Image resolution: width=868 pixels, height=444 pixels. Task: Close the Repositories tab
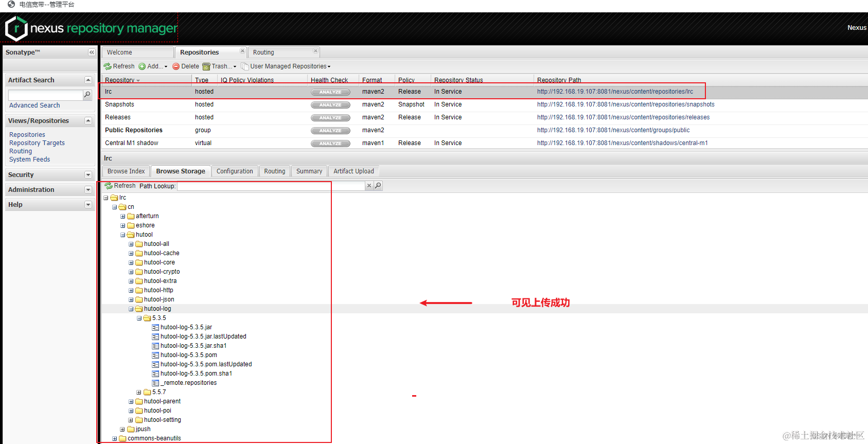[x=242, y=50]
